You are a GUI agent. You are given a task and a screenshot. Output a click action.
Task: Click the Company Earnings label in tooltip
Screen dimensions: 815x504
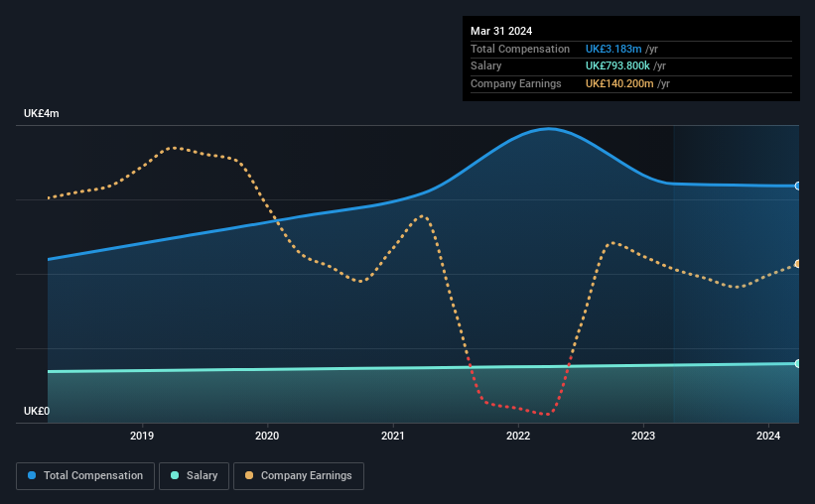tap(516, 83)
